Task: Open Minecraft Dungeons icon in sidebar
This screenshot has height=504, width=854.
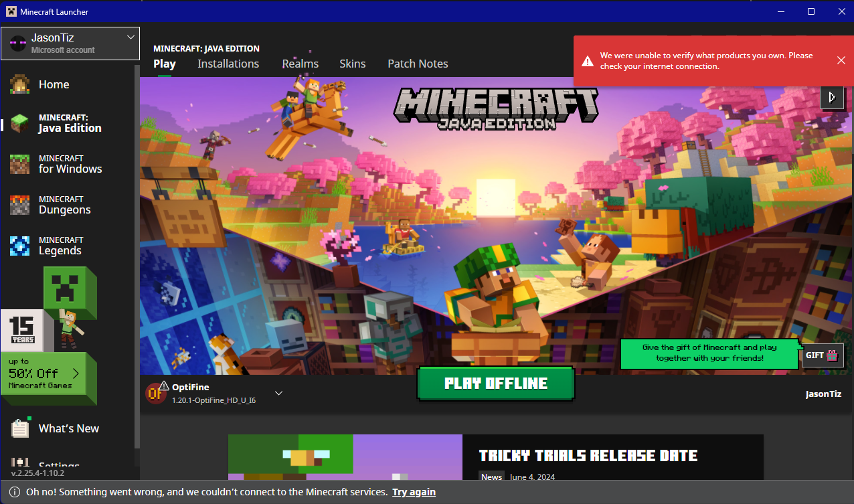Action: (19, 205)
